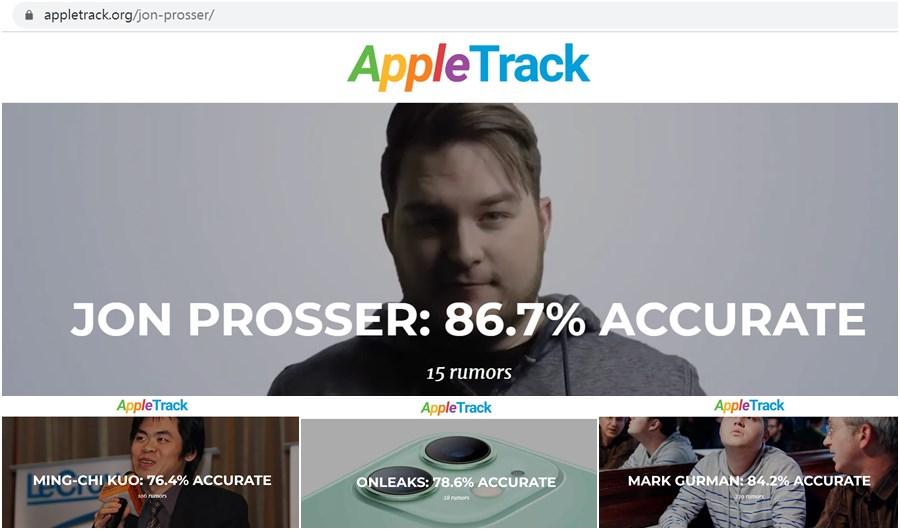Open the OnLeaks green iPhone card

coord(449,473)
